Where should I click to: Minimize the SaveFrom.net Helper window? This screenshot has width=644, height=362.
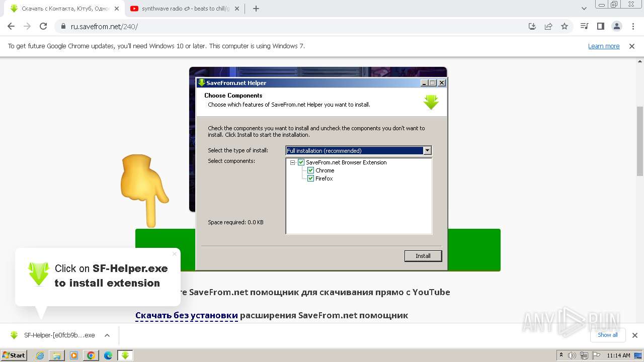pyautogui.click(x=424, y=83)
